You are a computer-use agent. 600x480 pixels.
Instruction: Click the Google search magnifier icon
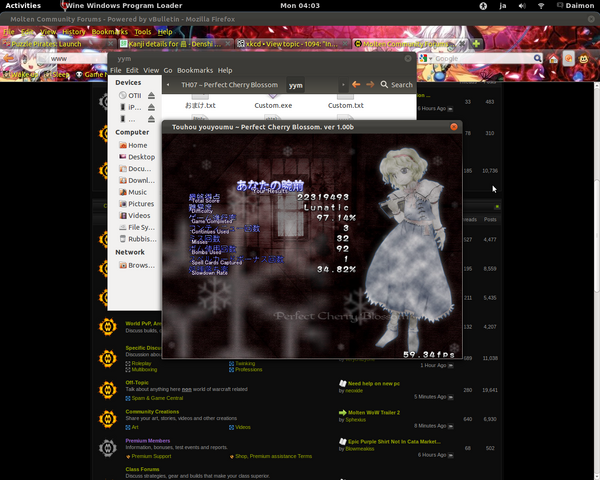[537, 58]
